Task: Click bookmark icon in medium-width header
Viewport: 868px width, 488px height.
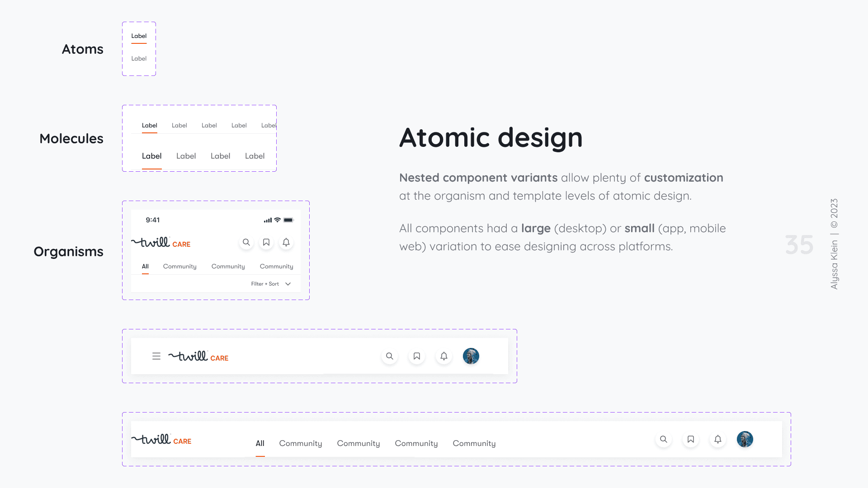Action: click(417, 357)
